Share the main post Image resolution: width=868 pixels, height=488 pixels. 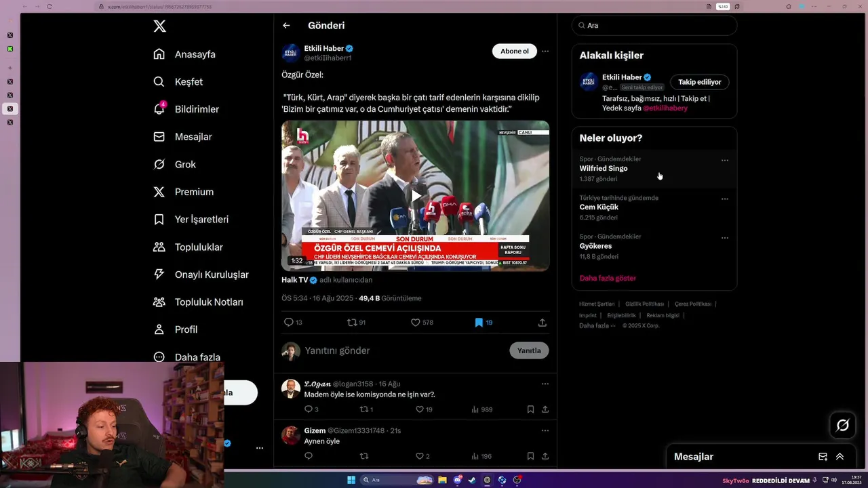542,323
